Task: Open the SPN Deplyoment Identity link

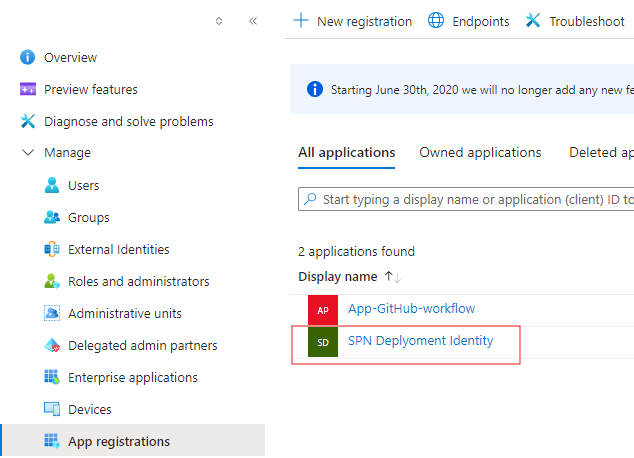Action: [420, 341]
